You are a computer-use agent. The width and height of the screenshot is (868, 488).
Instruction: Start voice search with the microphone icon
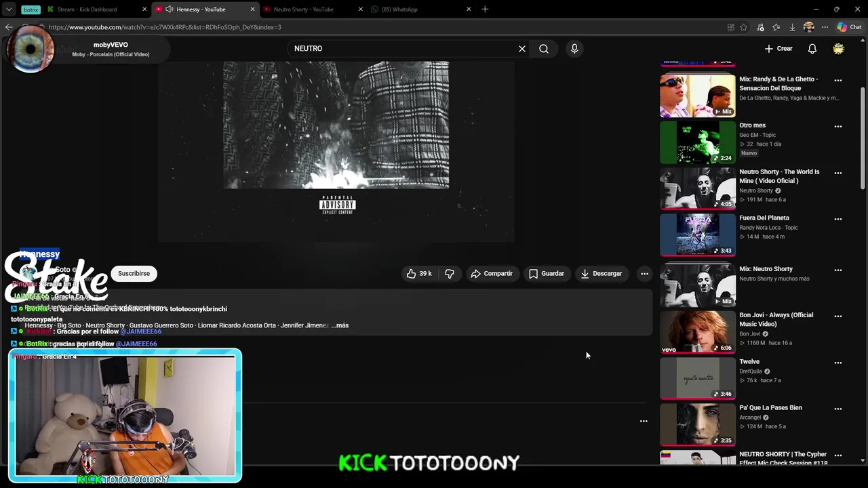click(574, 49)
